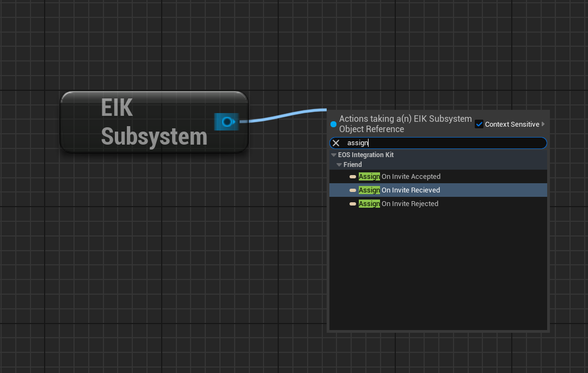Click the EOS Integration Kit category label
This screenshot has width=588, height=373.
click(x=366, y=155)
